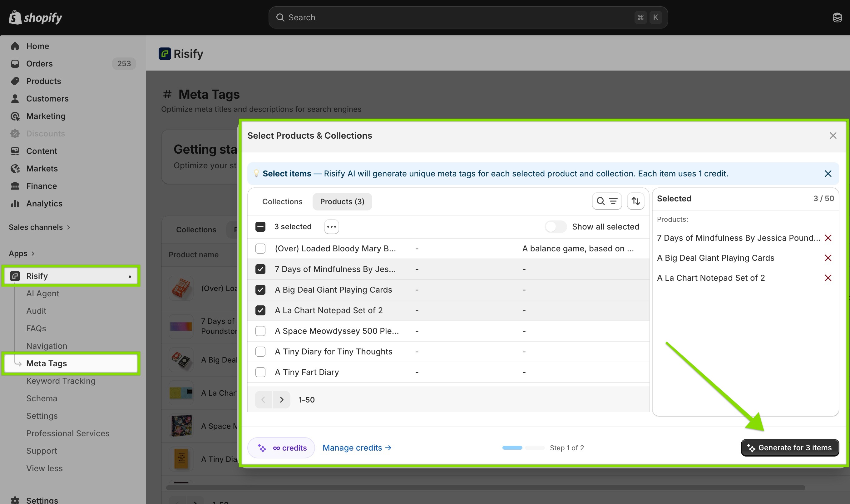Viewport: 850px width, 504px height.
Task: Click Bloody Mary product thumbnail in background
Action: (181, 288)
